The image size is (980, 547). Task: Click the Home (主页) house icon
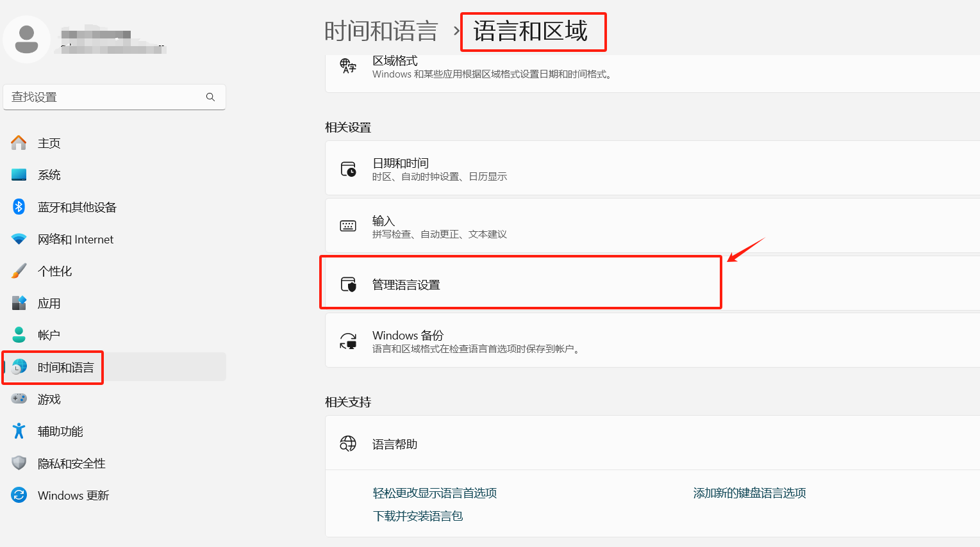(x=19, y=143)
